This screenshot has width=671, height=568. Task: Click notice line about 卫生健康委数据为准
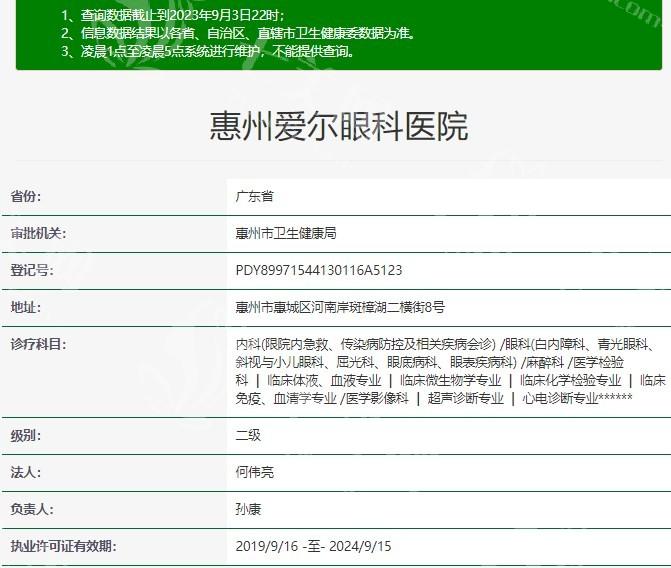point(238,33)
